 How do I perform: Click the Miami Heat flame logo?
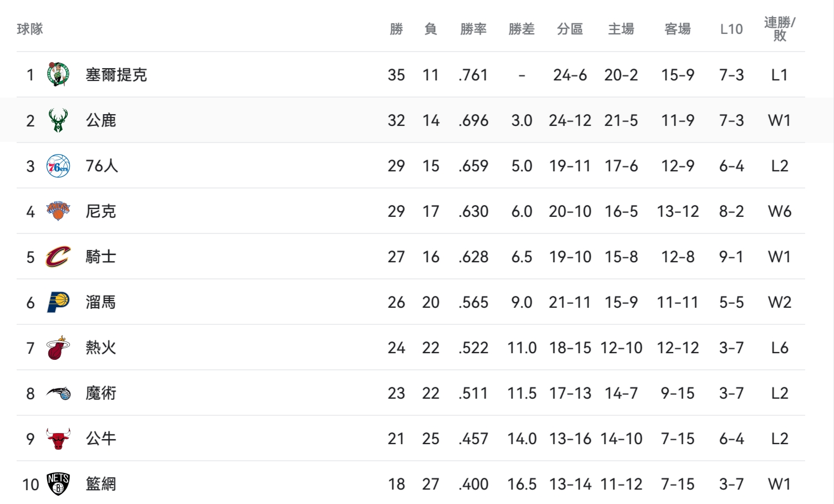tap(58, 348)
